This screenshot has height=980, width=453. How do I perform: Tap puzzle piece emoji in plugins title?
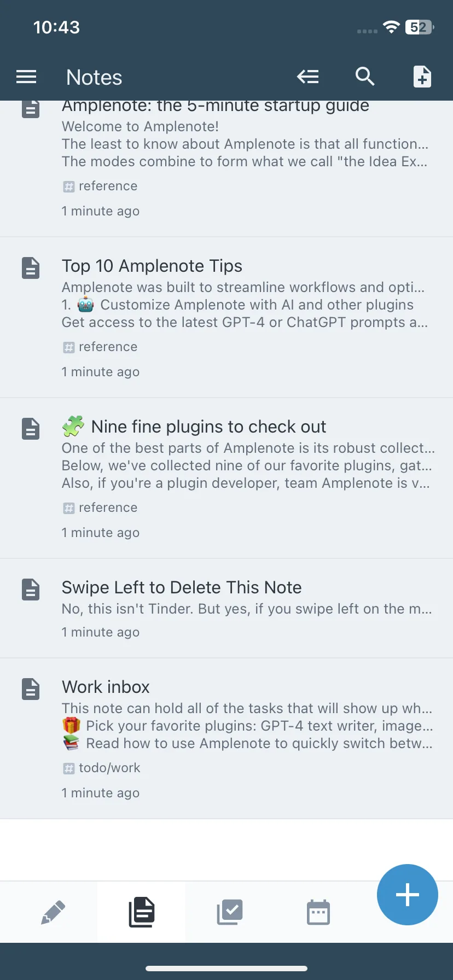(73, 427)
